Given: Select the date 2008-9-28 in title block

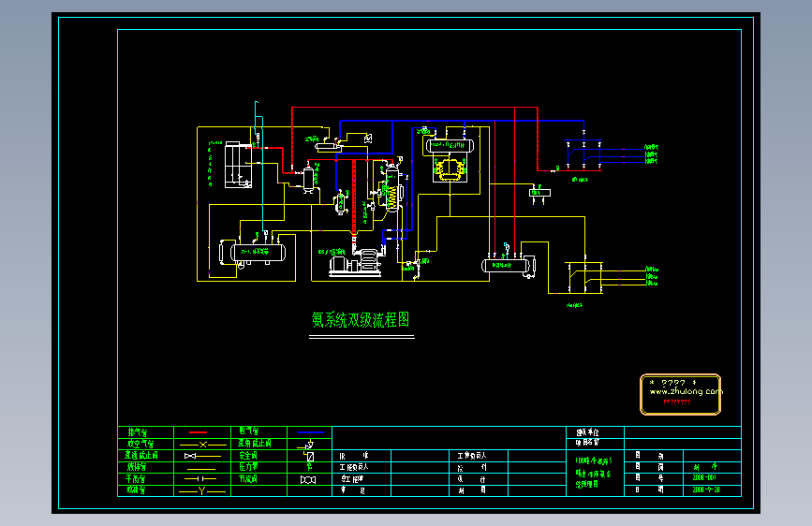Looking at the screenshot, I should (x=706, y=489).
